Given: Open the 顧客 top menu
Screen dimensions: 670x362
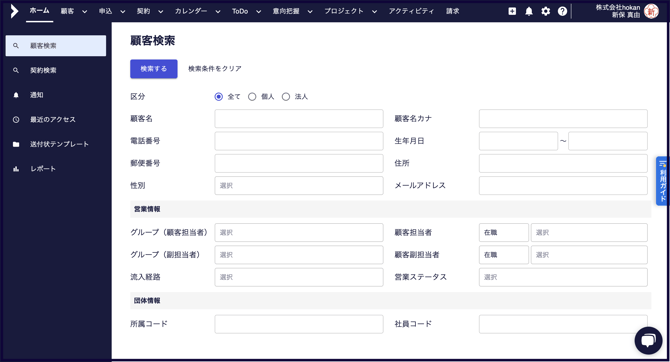Looking at the screenshot, I should point(67,11).
